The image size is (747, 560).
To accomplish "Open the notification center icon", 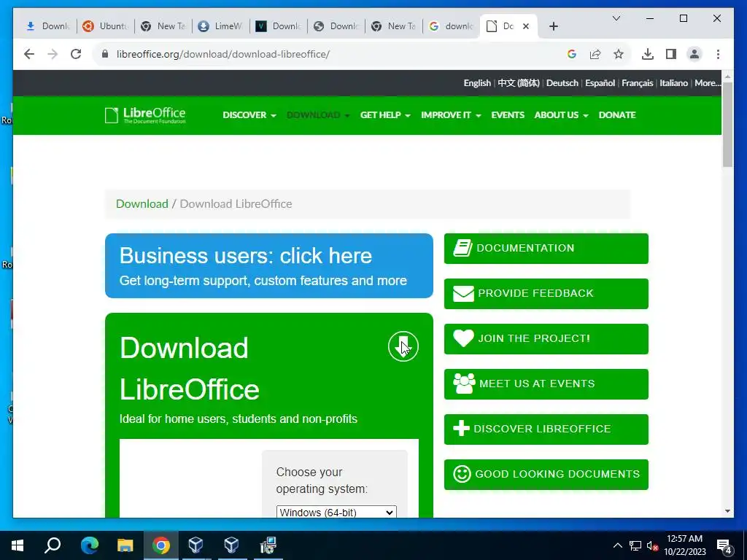I will click(724, 547).
